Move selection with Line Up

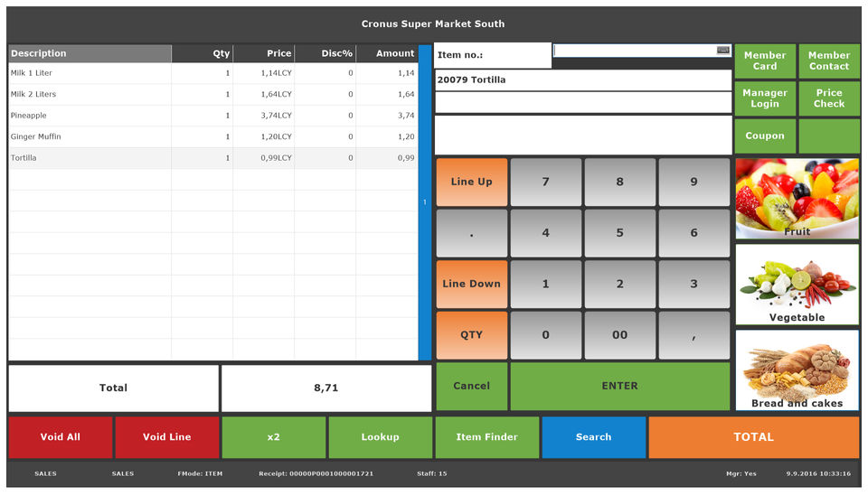click(x=472, y=182)
